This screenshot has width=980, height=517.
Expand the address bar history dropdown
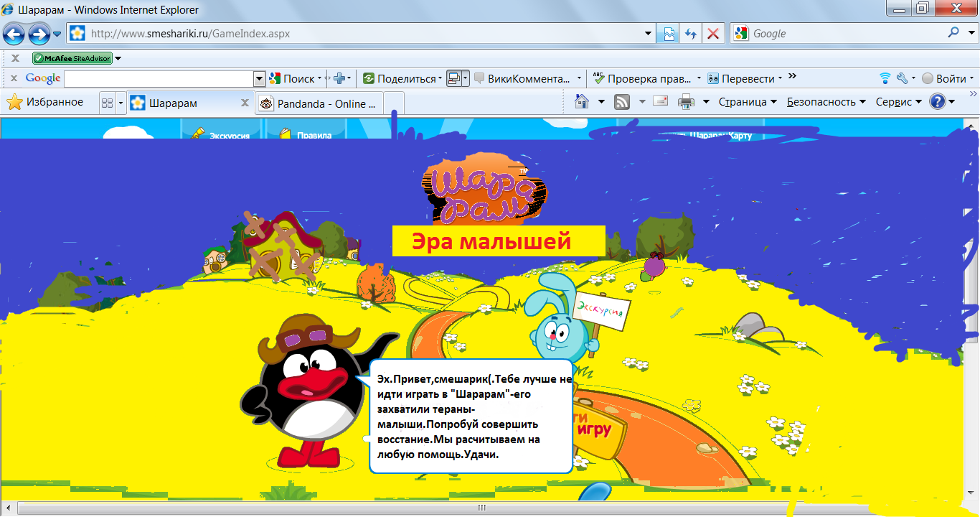[648, 33]
